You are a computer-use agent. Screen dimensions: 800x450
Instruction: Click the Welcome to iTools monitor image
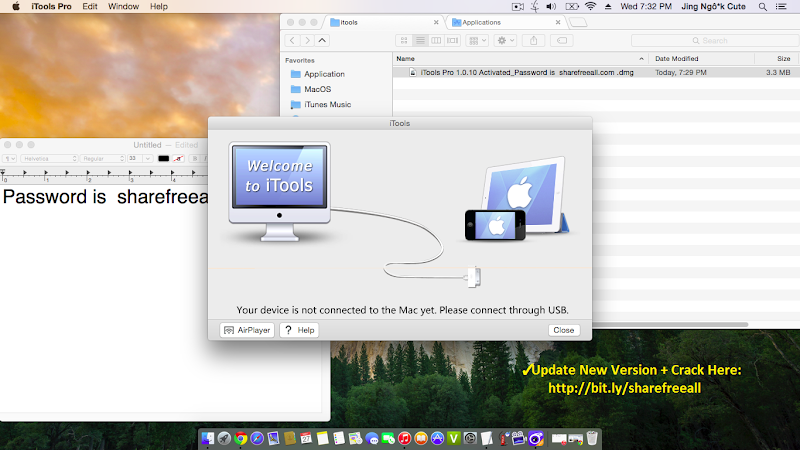pyautogui.click(x=279, y=191)
